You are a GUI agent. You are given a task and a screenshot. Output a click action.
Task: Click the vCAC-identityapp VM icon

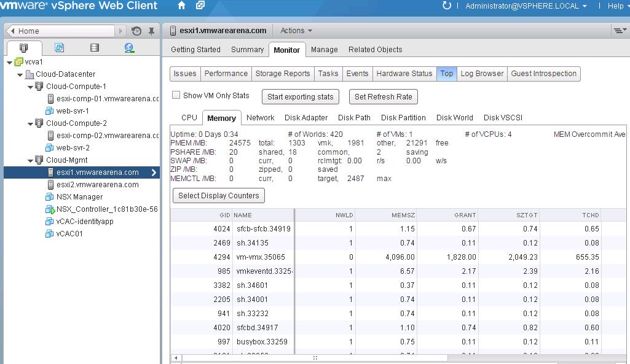click(x=49, y=222)
